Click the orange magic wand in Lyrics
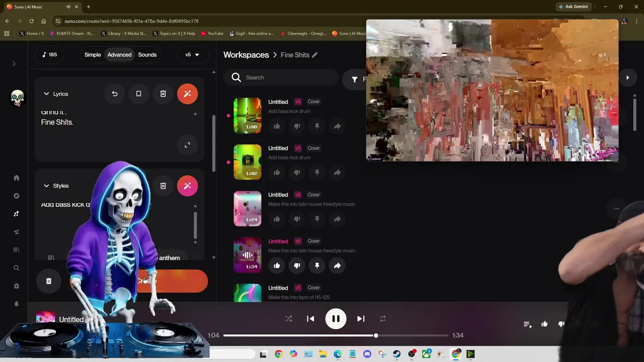Screen dimensions: 644x362 pos(187,94)
